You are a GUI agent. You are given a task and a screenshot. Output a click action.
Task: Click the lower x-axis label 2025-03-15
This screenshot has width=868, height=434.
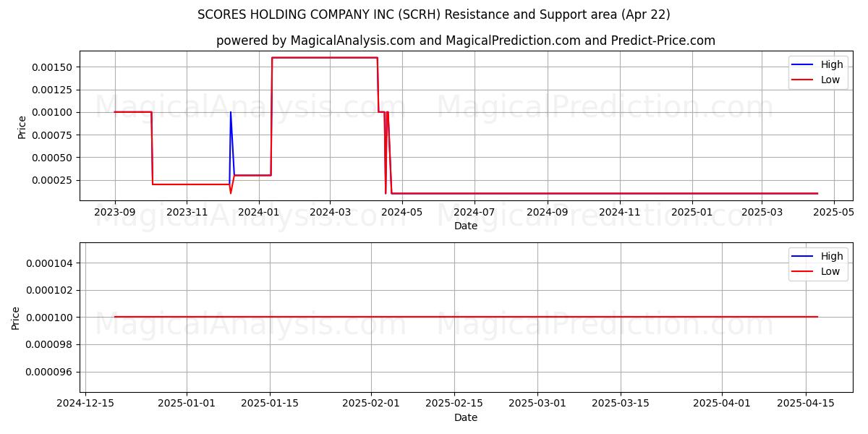pyautogui.click(x=621, y=404)
